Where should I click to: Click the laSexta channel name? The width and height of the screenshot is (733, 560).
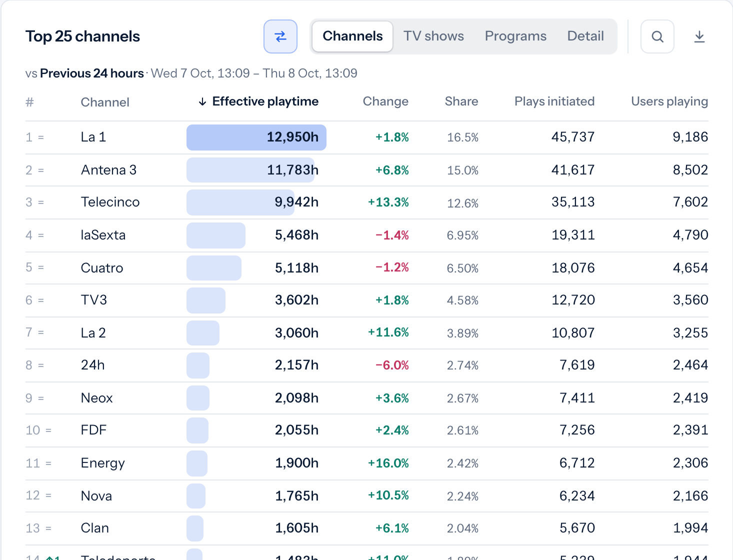[103, 235]
